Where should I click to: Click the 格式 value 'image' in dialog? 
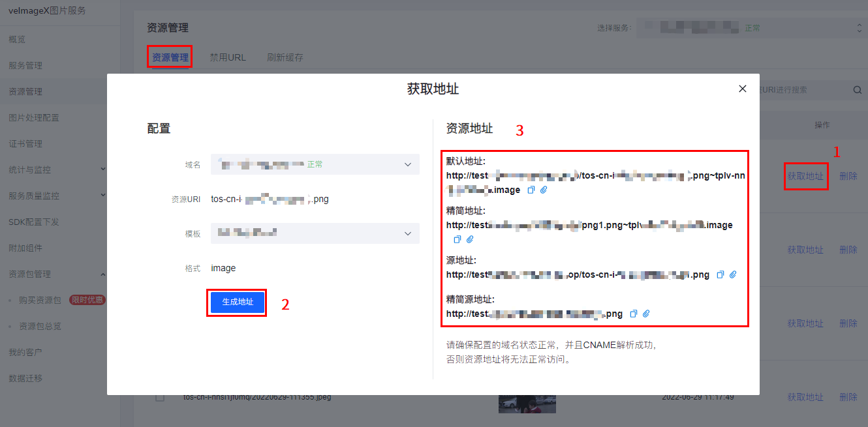[x=223, y=268]
